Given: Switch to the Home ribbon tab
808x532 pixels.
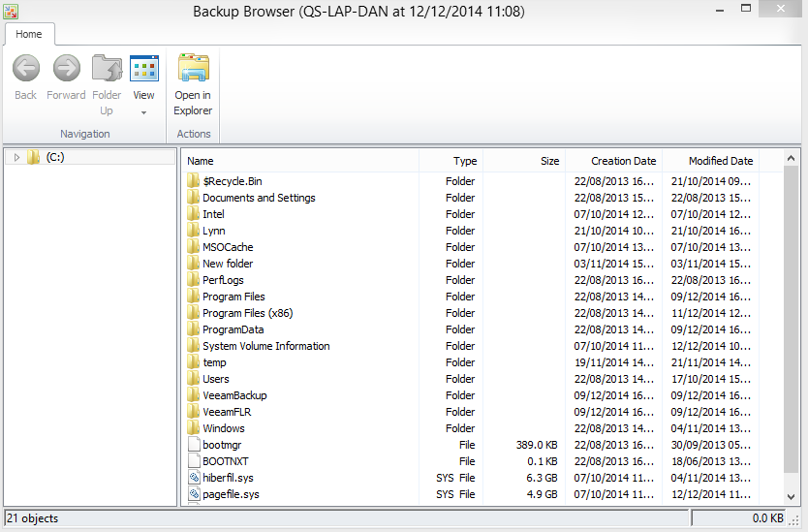Looking at the screenshot, I should [x=29, y=34].
